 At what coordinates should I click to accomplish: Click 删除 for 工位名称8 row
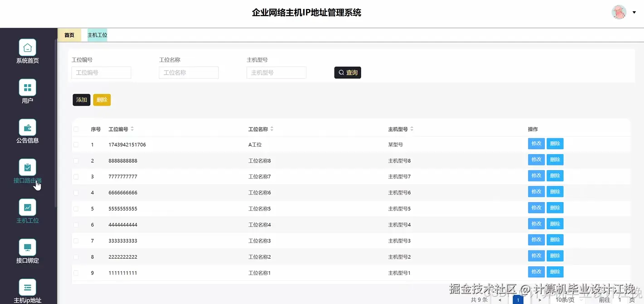coord(555,159)
